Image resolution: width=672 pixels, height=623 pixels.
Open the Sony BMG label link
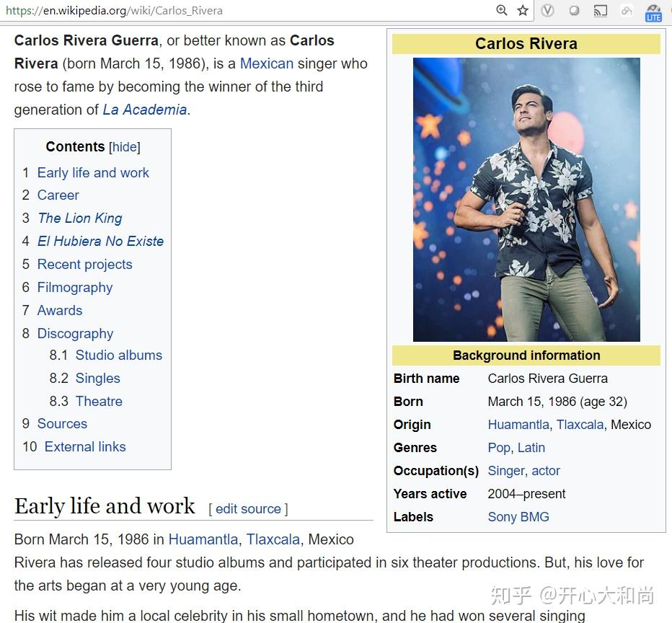[518, 517]
